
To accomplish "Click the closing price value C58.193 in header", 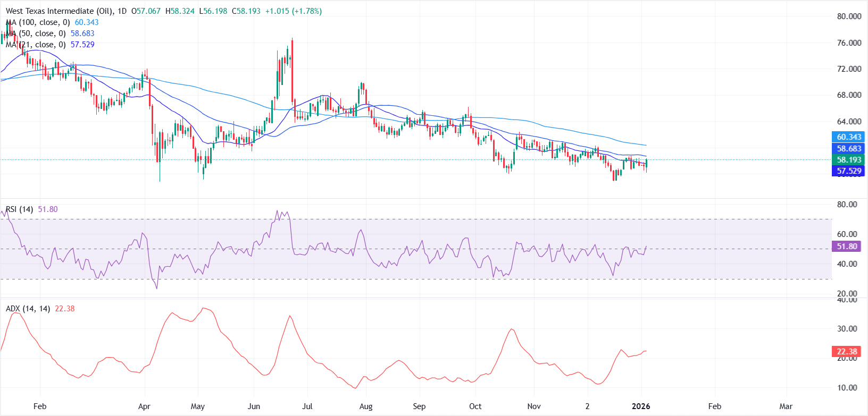I will pos(246,11).
